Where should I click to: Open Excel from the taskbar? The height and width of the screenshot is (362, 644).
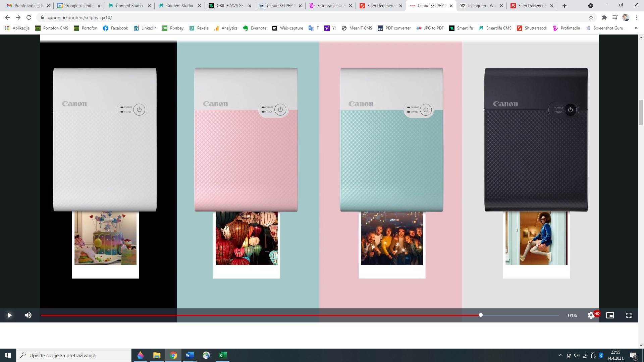pyautogui.click(x=222, y=355)
